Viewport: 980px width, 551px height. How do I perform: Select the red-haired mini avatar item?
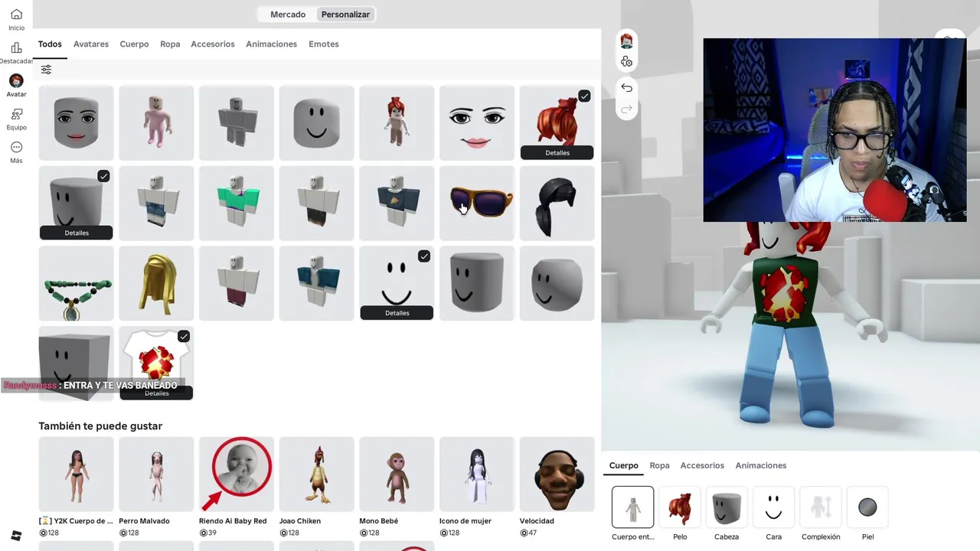point(397,123)
